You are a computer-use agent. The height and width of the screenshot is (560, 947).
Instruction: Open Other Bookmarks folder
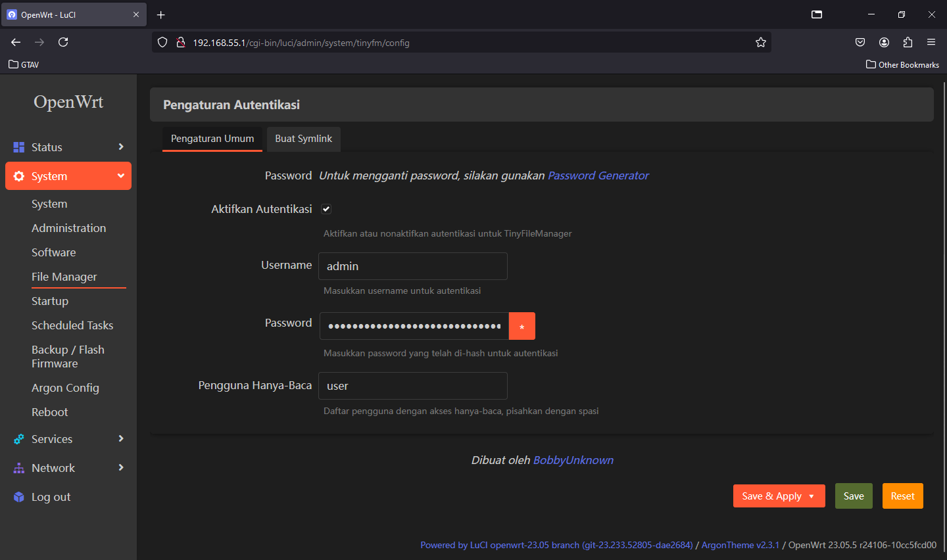point(902,64)
